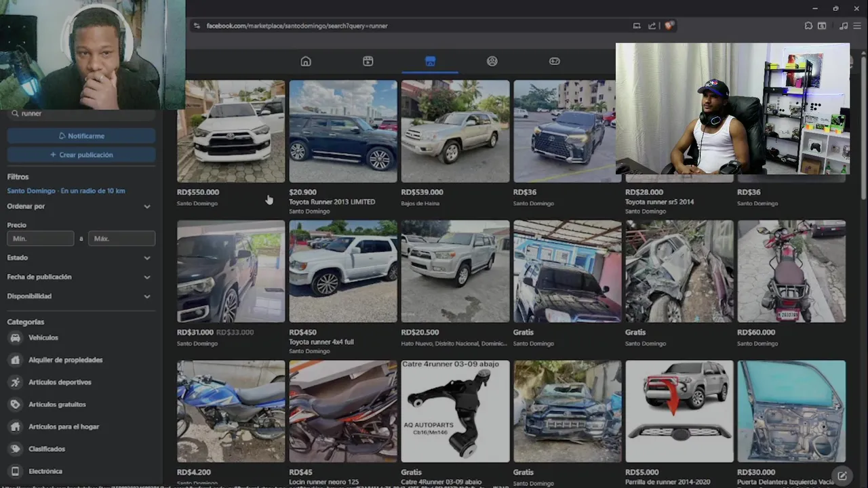Open the Toyota Runner 2013 LIMITED photo
The height and width of the screenshot is (488, 868).
343,131
